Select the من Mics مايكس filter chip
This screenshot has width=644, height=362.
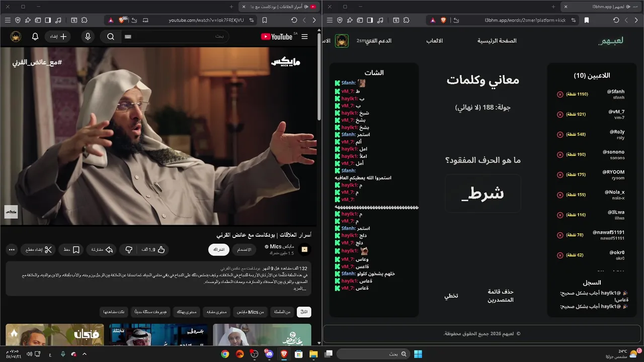(x=250, y=312)
